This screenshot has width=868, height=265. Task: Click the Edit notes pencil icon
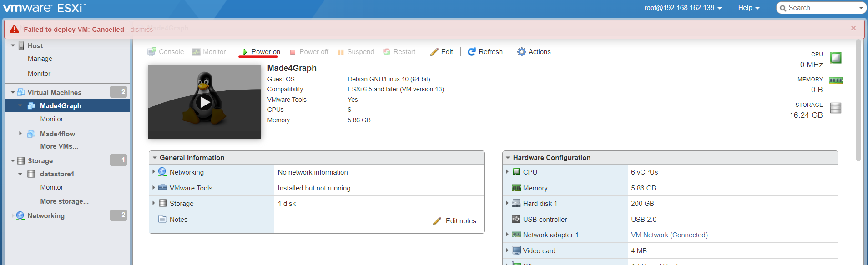[437, 221]
